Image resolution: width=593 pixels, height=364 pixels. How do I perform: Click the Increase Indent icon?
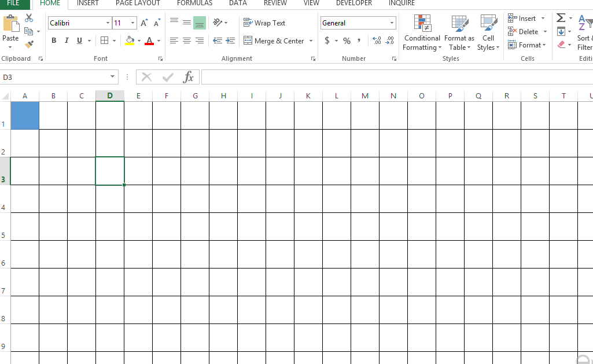pos(230,41)
